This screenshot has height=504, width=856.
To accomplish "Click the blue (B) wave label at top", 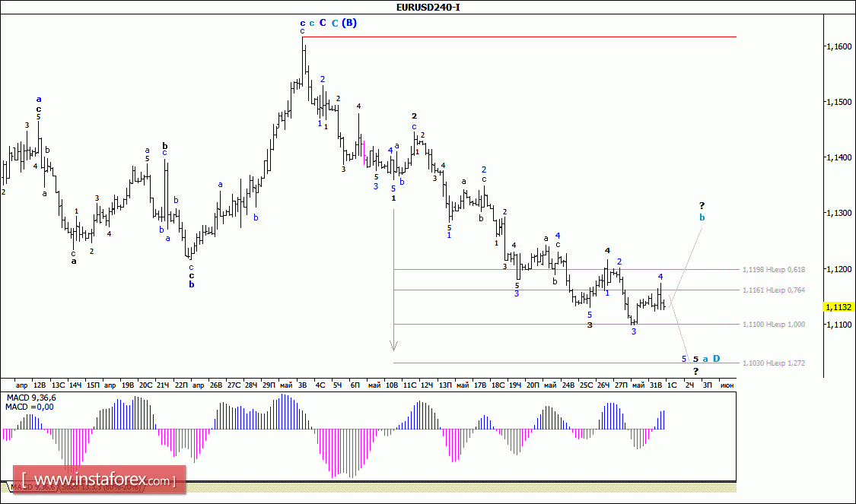I will (349, 23).
